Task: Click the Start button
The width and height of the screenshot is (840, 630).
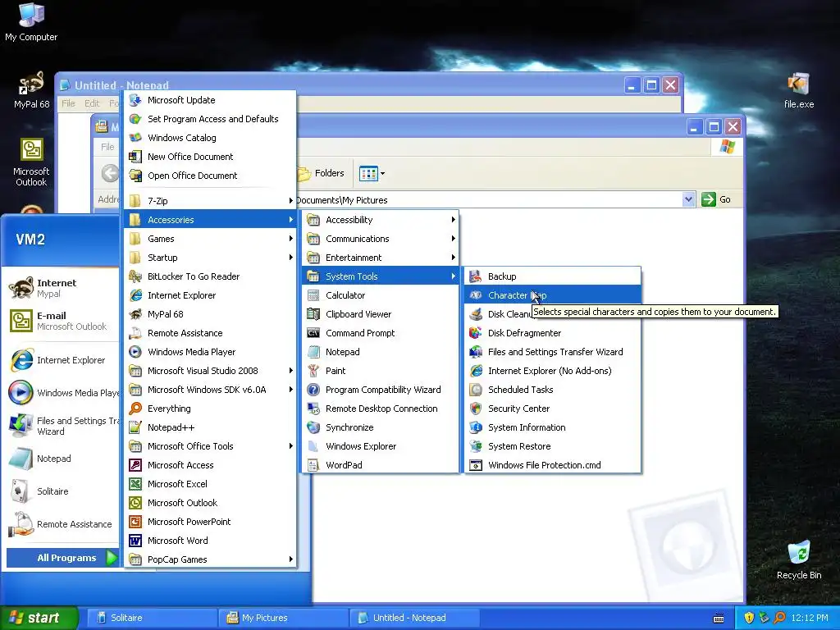Action: pyautogui.click(x=39, y=618)
